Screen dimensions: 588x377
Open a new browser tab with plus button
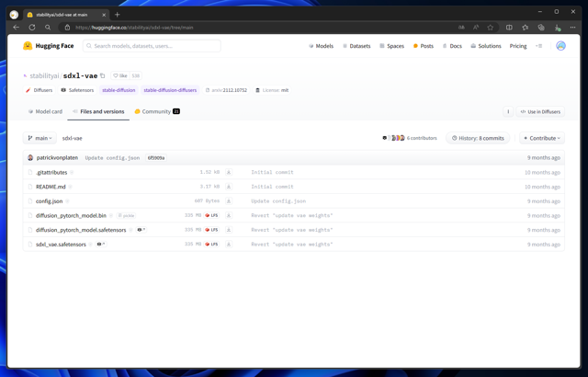tap(117, 15)
